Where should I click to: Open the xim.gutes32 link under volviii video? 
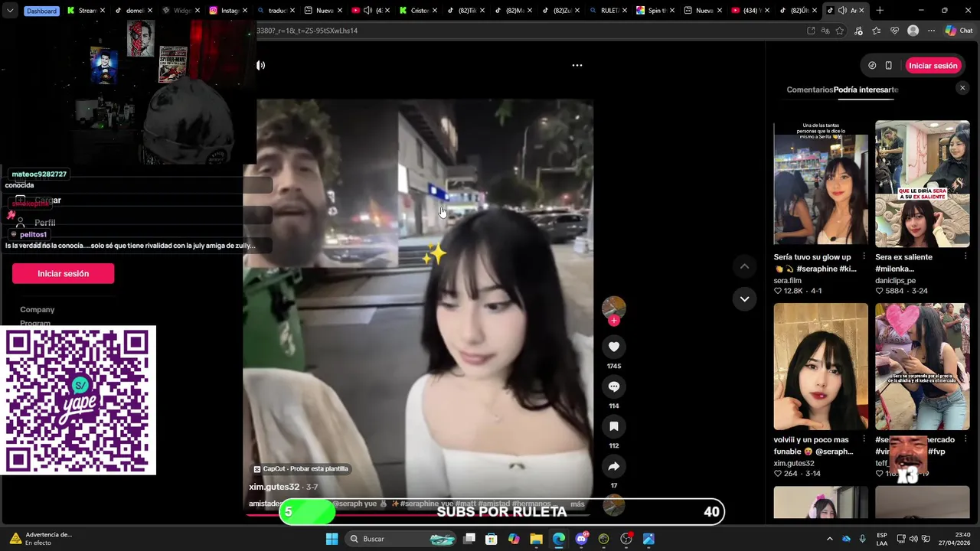[x=794, y=464]
